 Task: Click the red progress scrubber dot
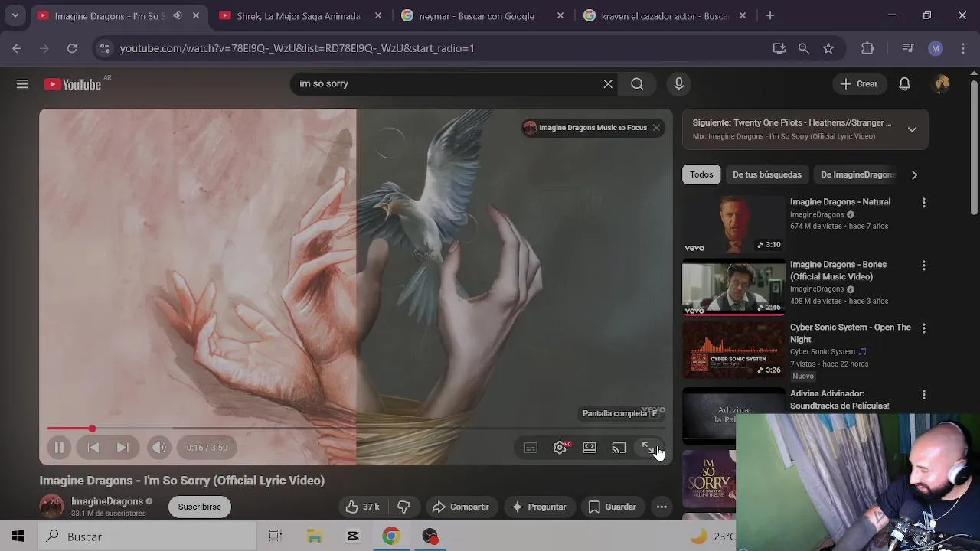click(x=92, y=429)
